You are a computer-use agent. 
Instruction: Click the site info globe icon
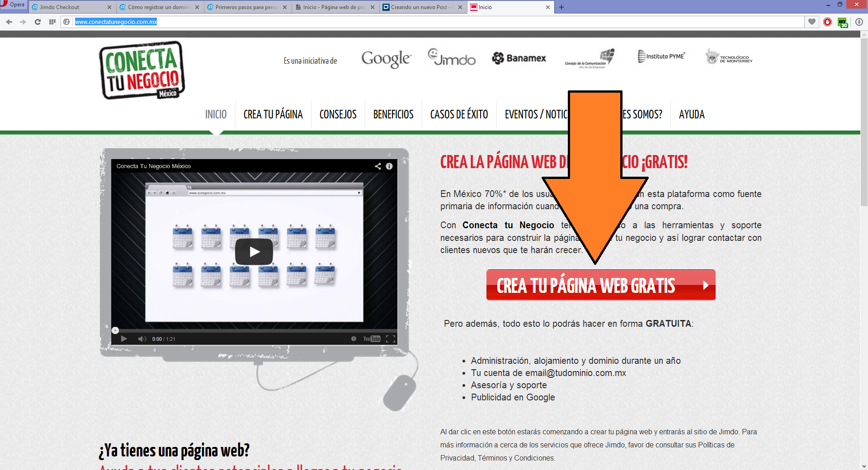click(67, 22)
